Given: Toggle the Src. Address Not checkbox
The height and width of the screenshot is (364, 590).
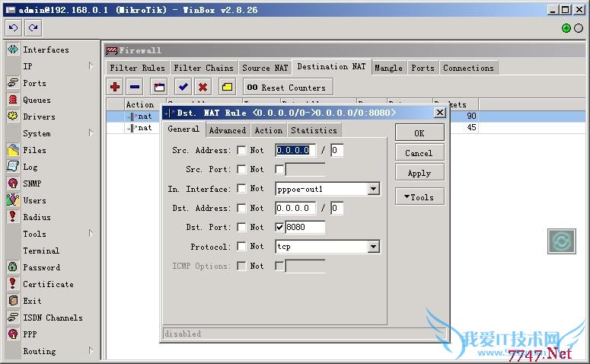Looking at the screenshot, I should pyautogui.click(x=241, y=151).
